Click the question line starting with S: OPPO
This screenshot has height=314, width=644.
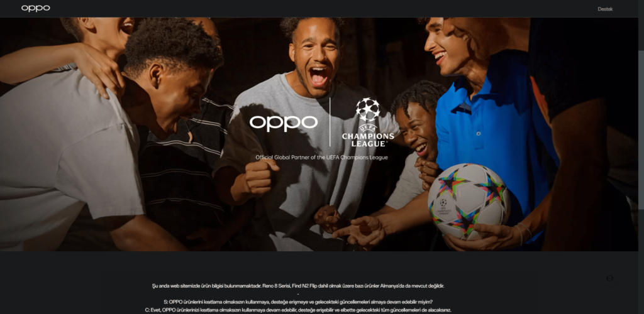click(297, 301)
